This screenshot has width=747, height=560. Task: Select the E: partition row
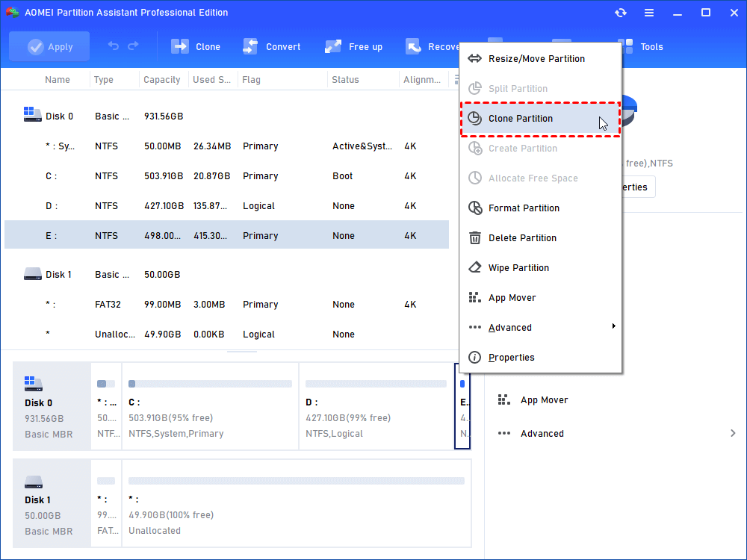coord(227,234)
